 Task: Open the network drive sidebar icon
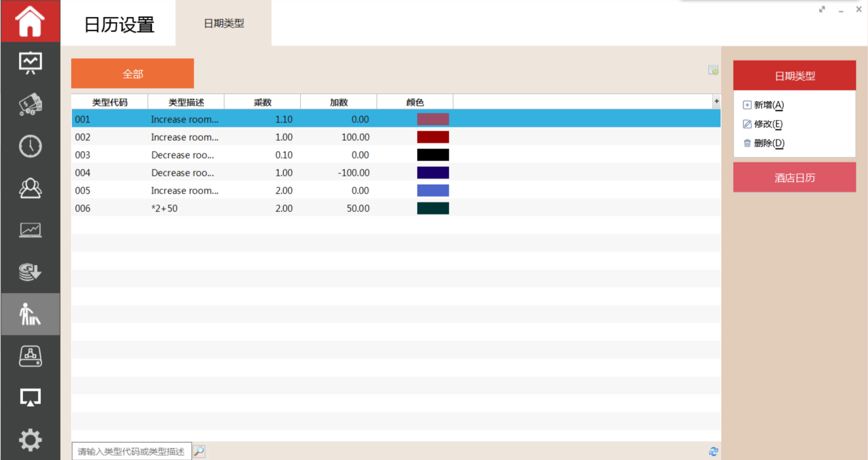tap(30, 356)
